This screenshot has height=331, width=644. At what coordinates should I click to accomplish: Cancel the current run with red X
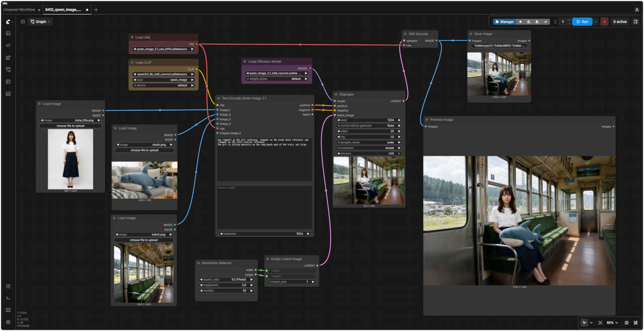click(604, 22)
